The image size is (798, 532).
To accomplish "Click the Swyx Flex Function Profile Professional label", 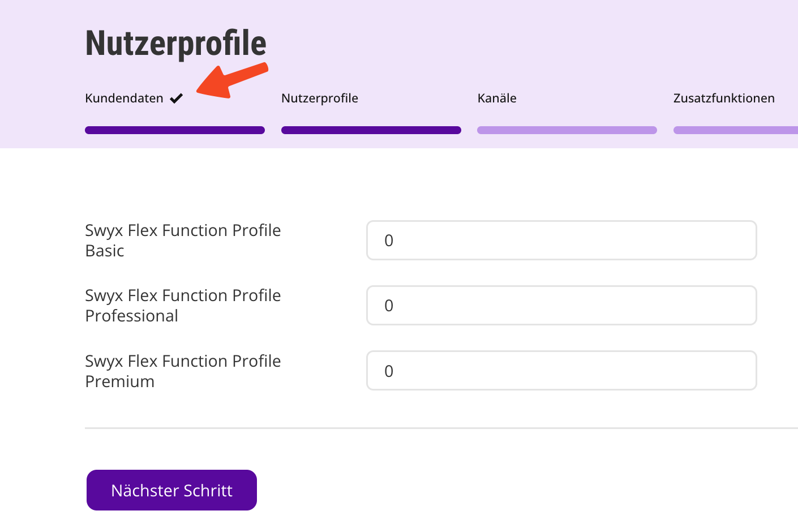I will [x=182, y=306].
